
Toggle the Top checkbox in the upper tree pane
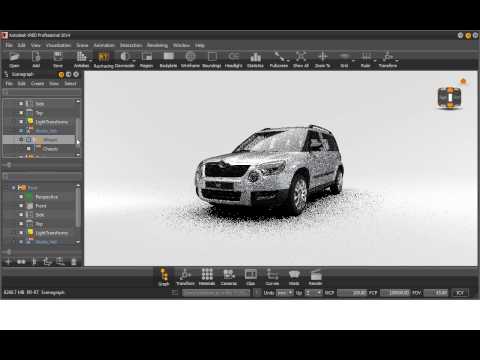point(21,113)
